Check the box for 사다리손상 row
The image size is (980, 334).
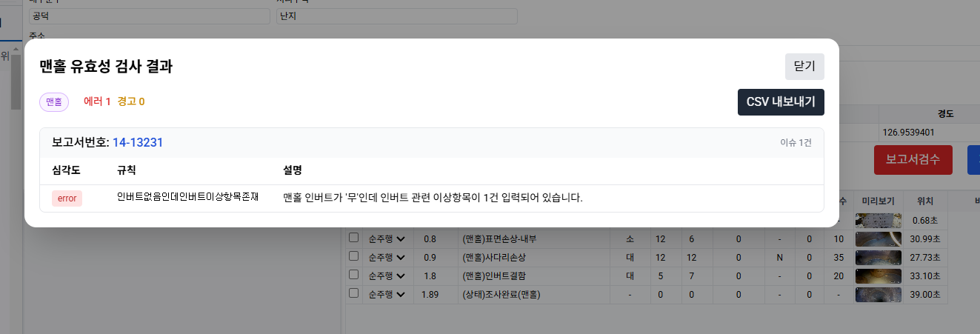click(x=354, y=257)
